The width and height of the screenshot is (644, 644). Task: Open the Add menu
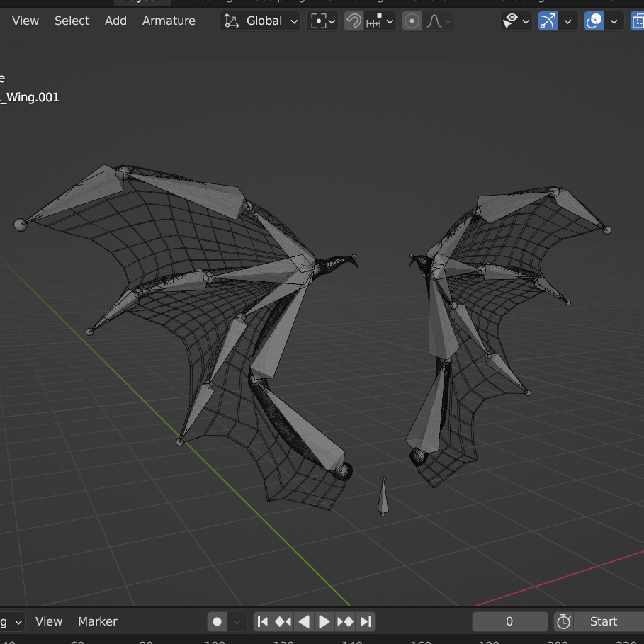[x=115, y=21]
